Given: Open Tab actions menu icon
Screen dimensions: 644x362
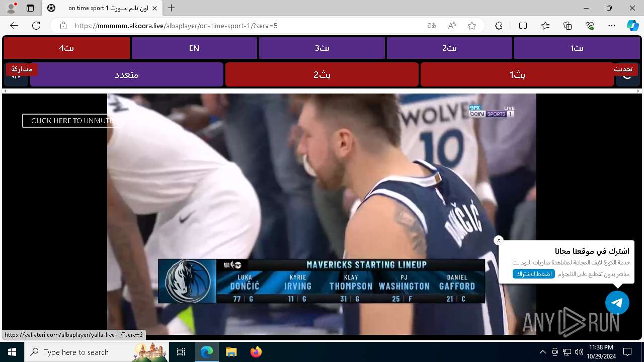Looking at the screenshot, I should click(x=30, y=8).
